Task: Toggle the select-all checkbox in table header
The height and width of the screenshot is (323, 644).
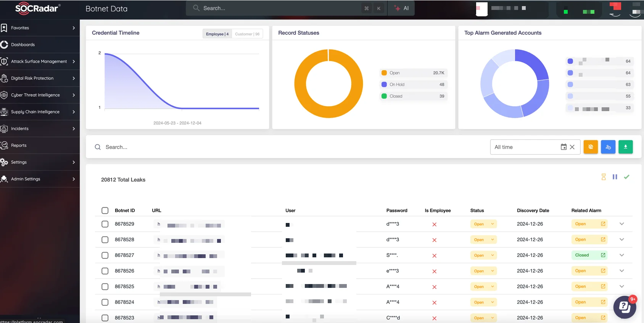Action: click(x=105, y=210)
